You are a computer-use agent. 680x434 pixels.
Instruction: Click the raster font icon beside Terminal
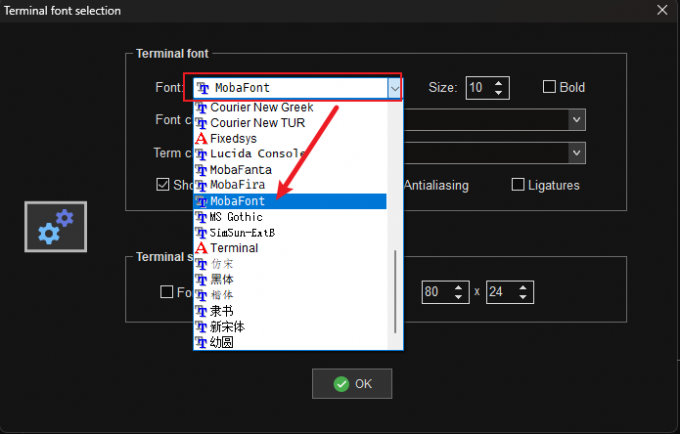tap(201, 248)
